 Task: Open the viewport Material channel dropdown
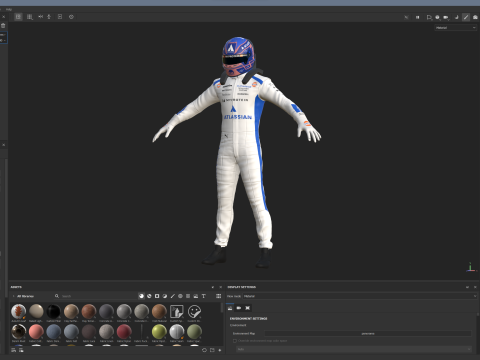point(455,28)
